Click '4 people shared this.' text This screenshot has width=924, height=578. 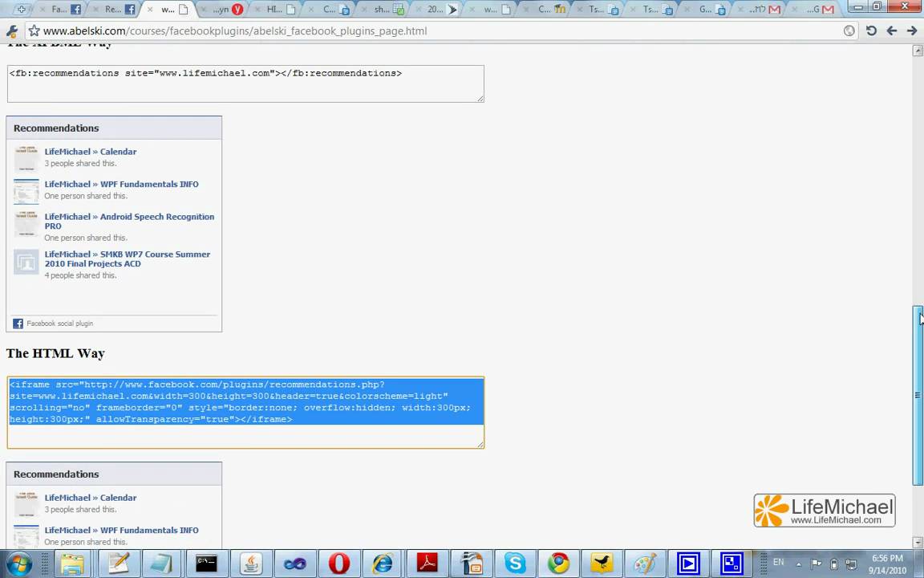80,275
